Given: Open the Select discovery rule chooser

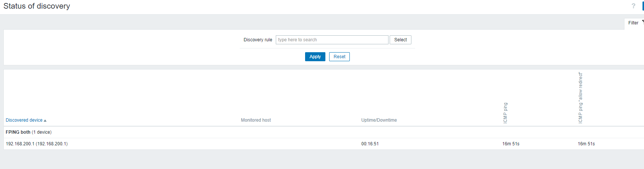Looking at the screenshot, I should click(x=401, y=40).
